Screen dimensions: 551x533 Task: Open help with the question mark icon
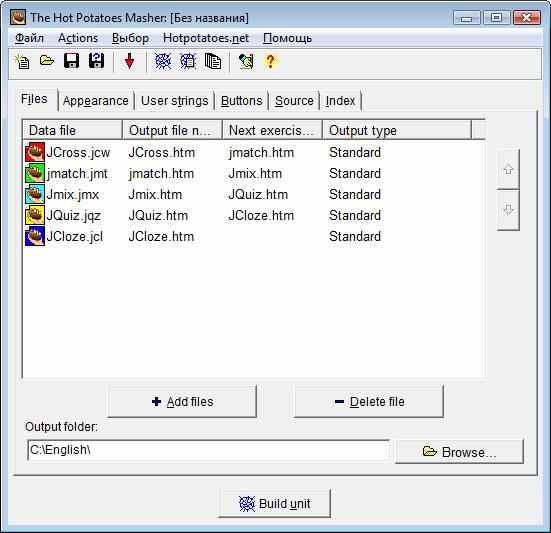(x=270, y=61)
